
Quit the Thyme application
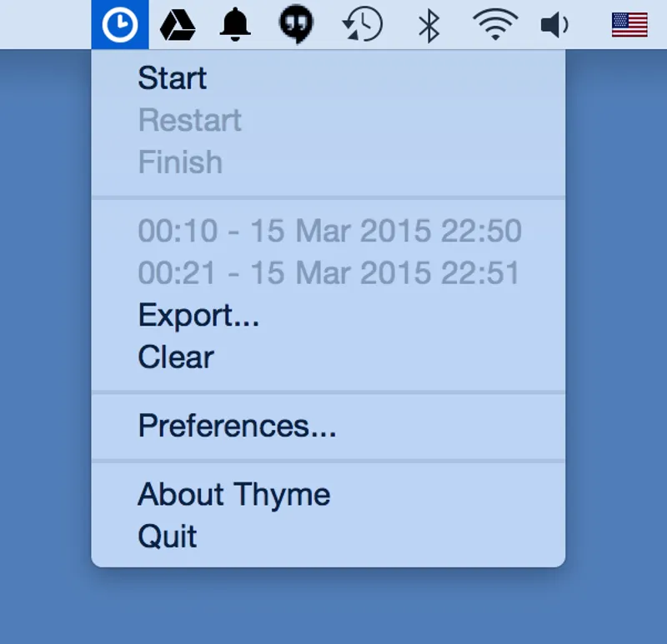[x=166, y=536]
